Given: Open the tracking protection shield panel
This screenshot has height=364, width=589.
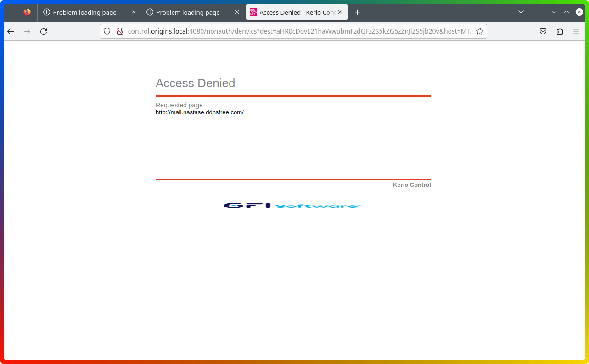Looking at the screenshot, I should (x=107, y=31).
